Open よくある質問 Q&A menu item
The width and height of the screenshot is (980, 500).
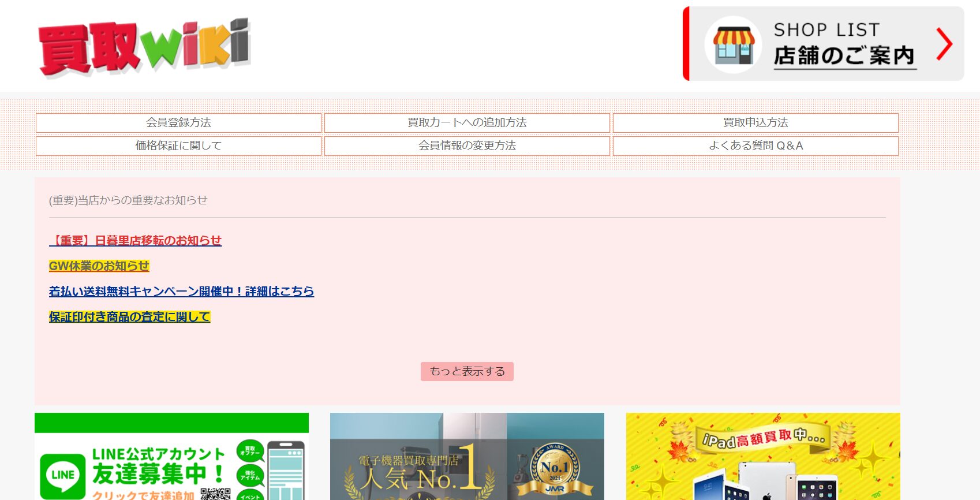pyautogui.click(x=755, y=146)
